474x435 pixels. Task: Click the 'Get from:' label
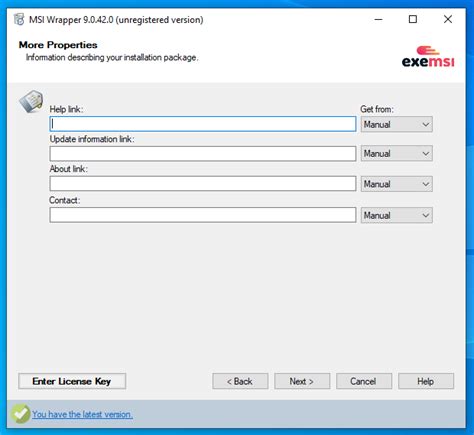coord(377,109)
